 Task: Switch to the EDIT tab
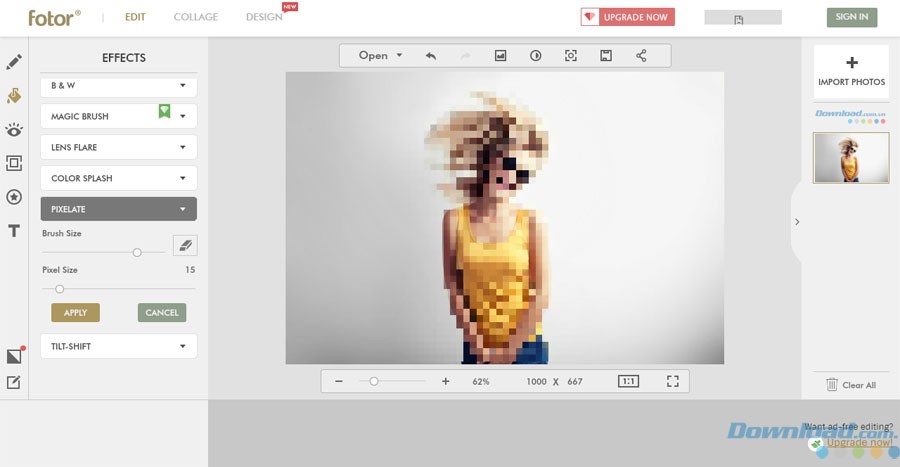(135, 17)
